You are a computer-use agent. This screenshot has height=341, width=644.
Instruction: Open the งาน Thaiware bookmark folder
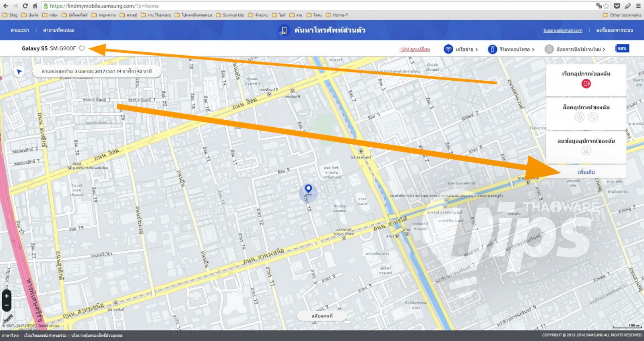(x=156, y=15)
